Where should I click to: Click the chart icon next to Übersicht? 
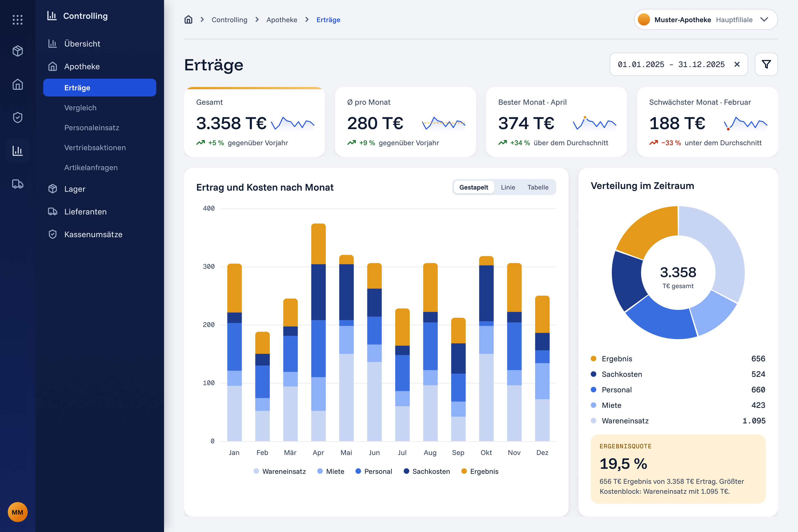[x=53, y=44]
